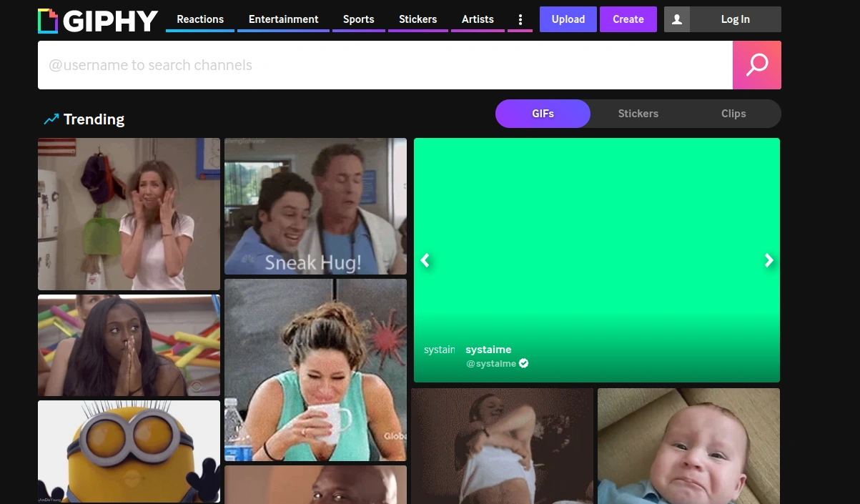Click the Upload button
Viewport: 860px width, 504px height.
(x=568, y=19)
